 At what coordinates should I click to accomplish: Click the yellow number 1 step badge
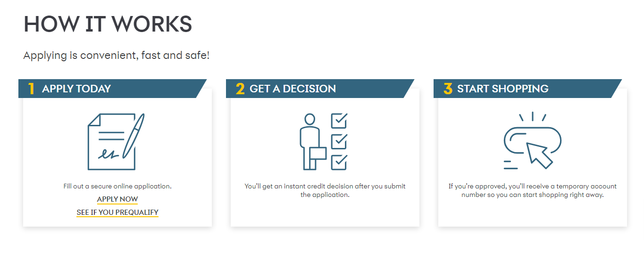[31, 89]
